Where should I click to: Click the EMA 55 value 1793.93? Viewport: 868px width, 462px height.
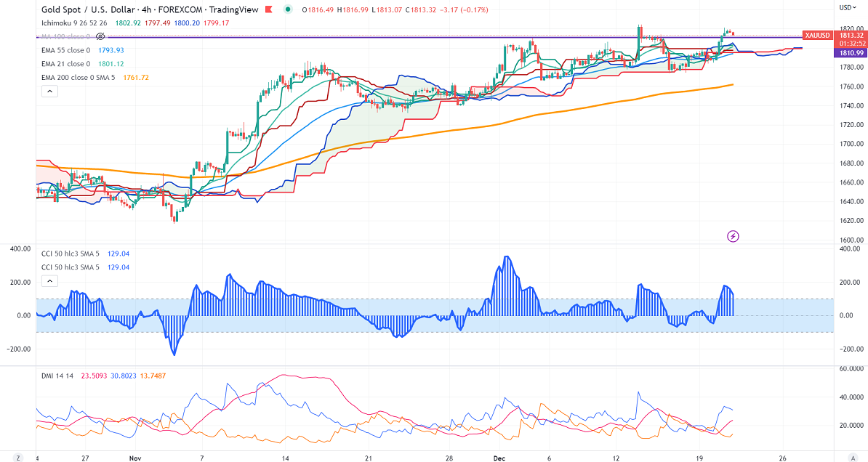tap(110, 50)
